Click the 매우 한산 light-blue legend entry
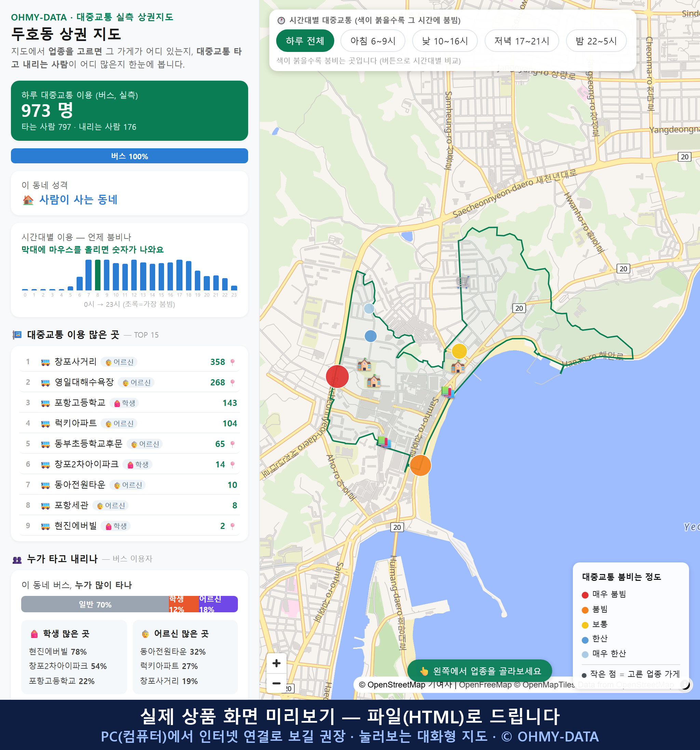Viewport: 700px width, 750px height. (x=604, y=654)
